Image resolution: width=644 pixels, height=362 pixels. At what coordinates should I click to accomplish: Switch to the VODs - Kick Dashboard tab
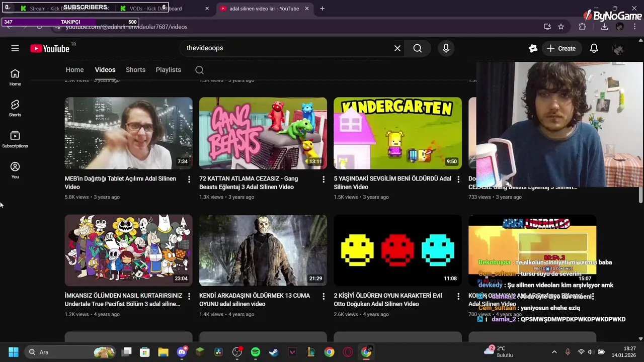point(165,9)
